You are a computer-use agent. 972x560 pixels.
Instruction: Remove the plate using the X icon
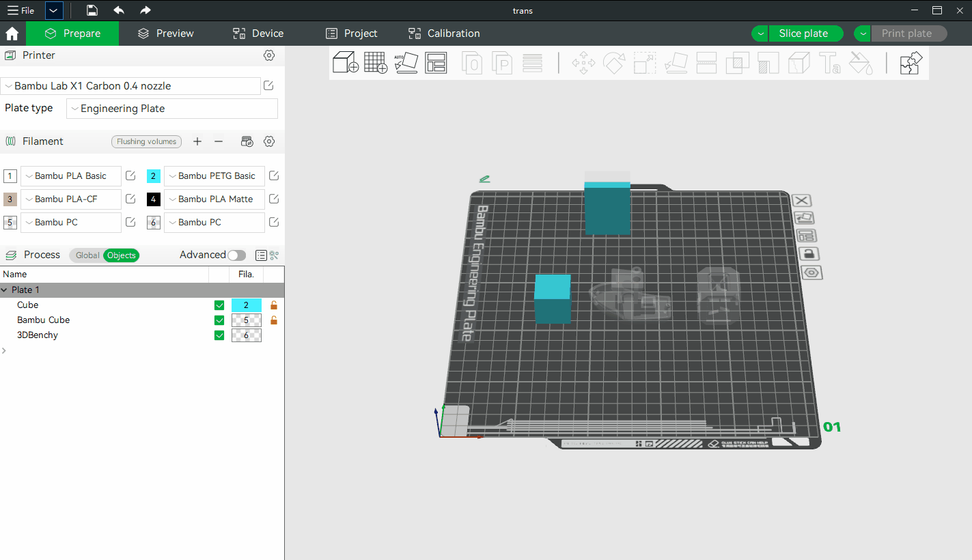coord(802,200)
